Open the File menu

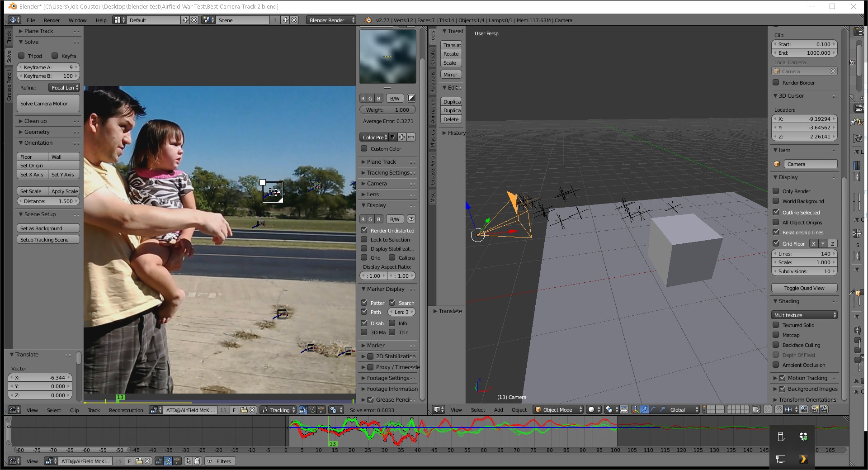coord(31,20)
